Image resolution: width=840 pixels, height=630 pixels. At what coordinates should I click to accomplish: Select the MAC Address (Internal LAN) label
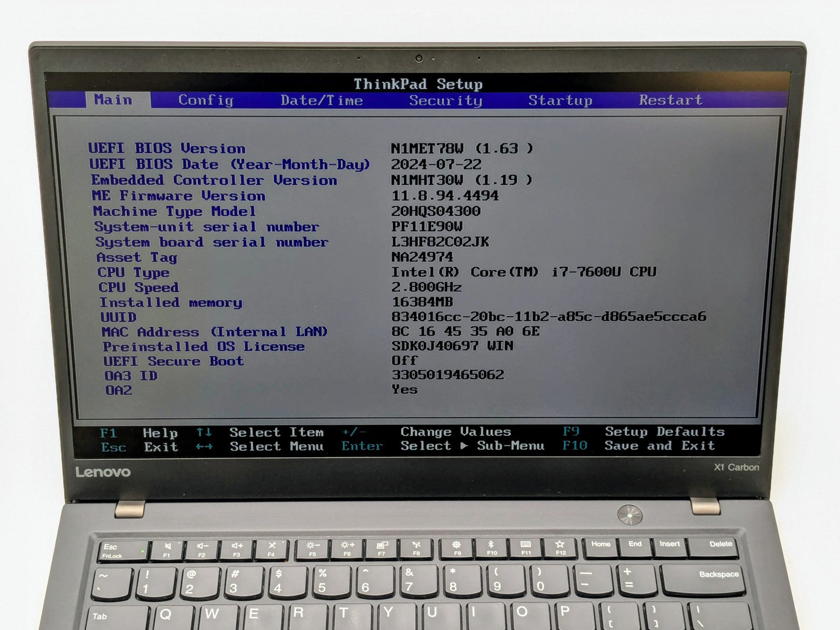215,332
